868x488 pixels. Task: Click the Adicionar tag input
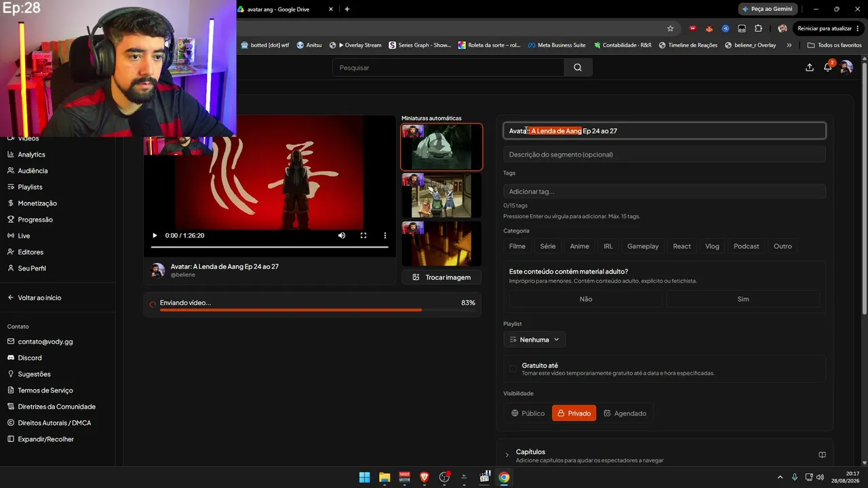coord(665,192)
